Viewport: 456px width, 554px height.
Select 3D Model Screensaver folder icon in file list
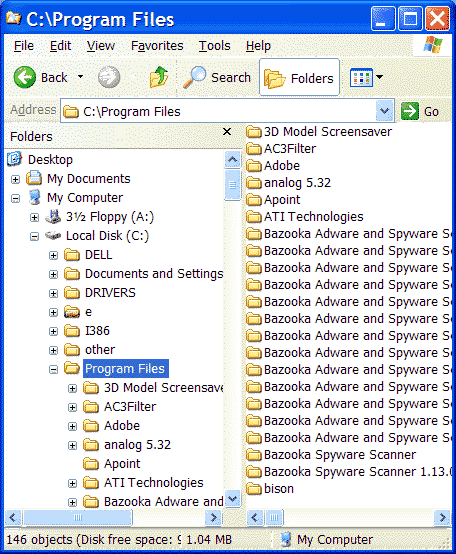click(254, 132)
